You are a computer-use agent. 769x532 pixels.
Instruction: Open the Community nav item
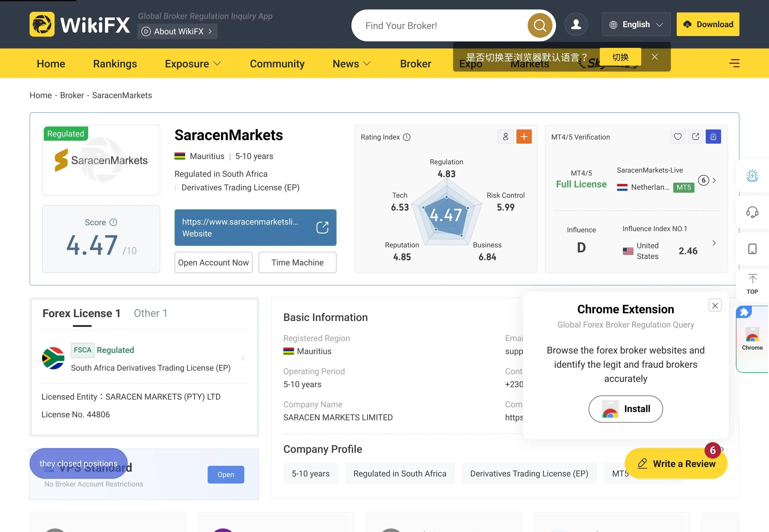(x=277, y=64)
